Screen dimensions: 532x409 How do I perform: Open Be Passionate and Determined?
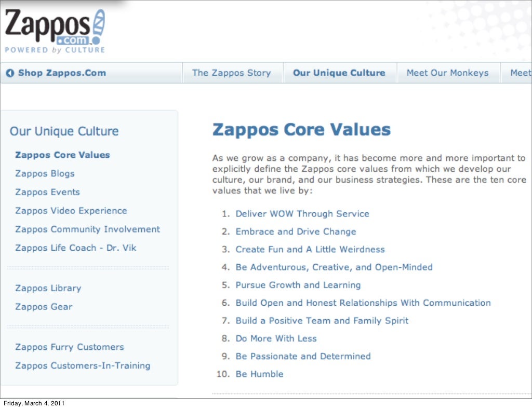(303, 357)
